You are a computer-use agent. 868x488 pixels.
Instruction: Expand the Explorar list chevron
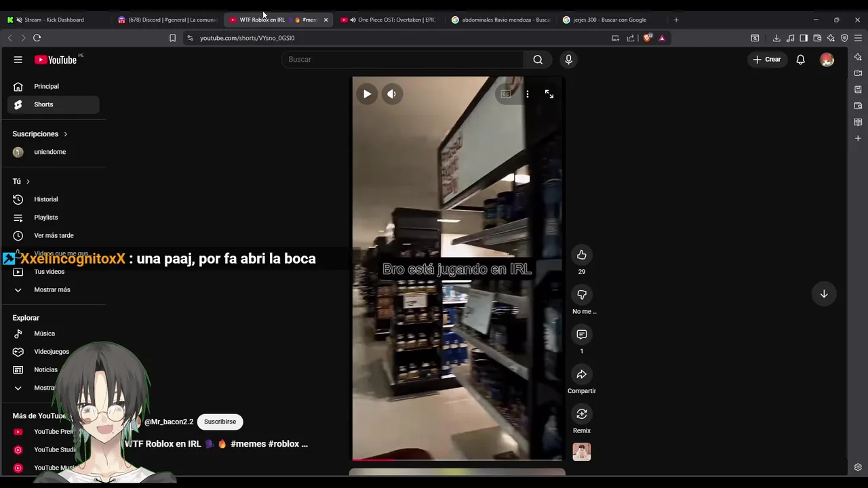(18, 388)
